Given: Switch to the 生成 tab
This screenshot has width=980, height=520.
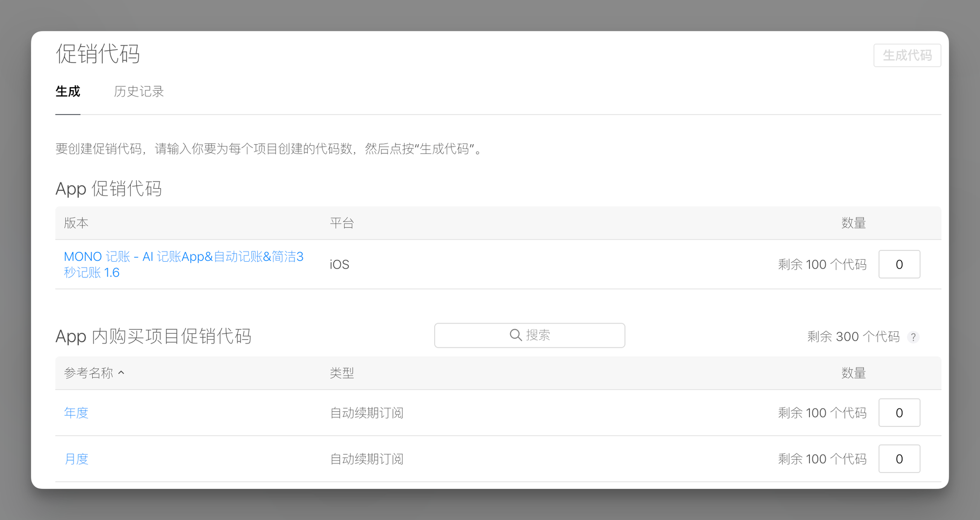Looking at the screenshot, I should pos(68,92).
